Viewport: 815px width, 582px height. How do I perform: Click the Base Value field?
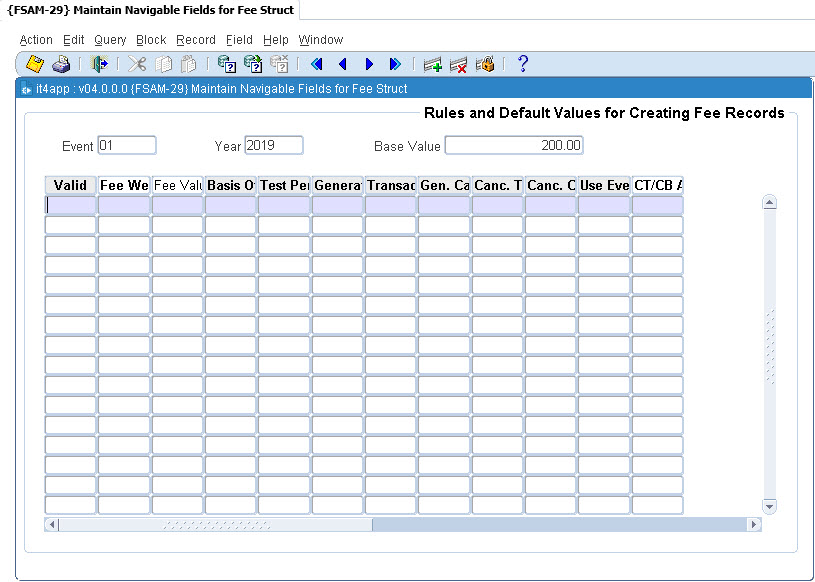click(x=514, y=146)
